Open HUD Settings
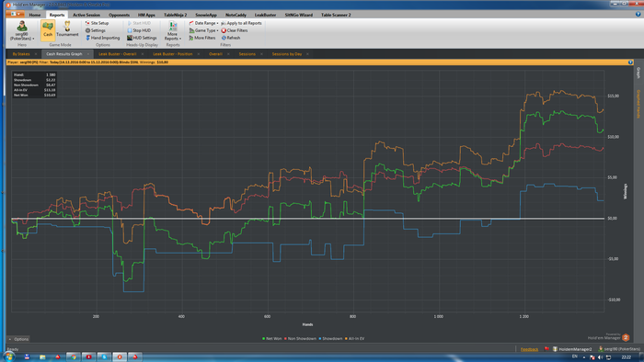The width and height of the screenshot is (644, 362). point(142,38)
